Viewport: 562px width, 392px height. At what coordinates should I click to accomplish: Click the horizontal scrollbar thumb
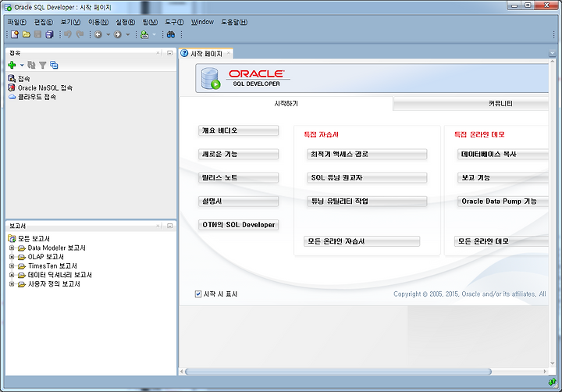[x=338, y=372]
